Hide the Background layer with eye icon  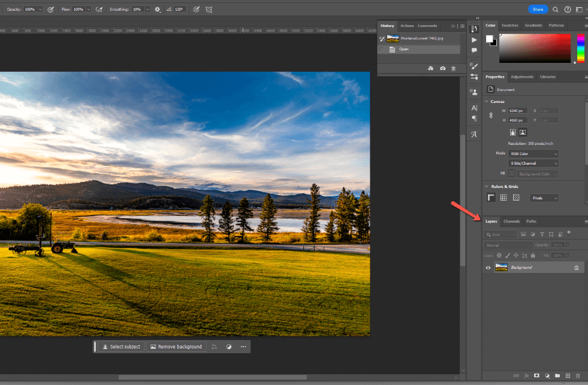[488, 268]
